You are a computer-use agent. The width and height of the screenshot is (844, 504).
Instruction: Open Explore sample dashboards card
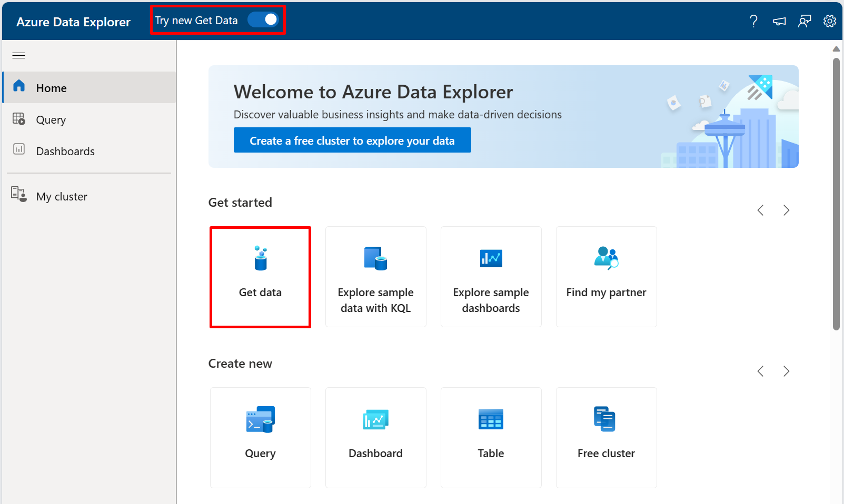491,277
